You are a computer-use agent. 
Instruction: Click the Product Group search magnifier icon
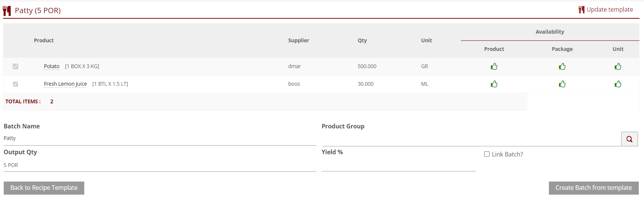629,139
